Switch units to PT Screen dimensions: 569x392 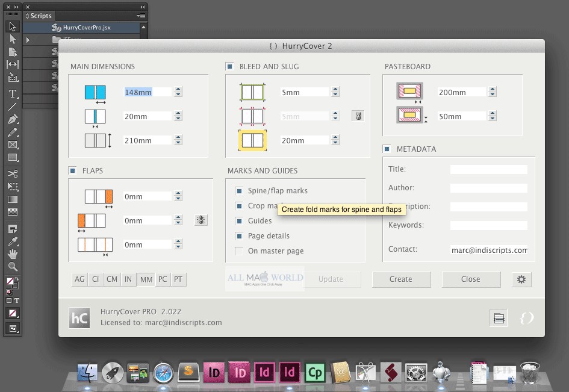pos(178,279)
